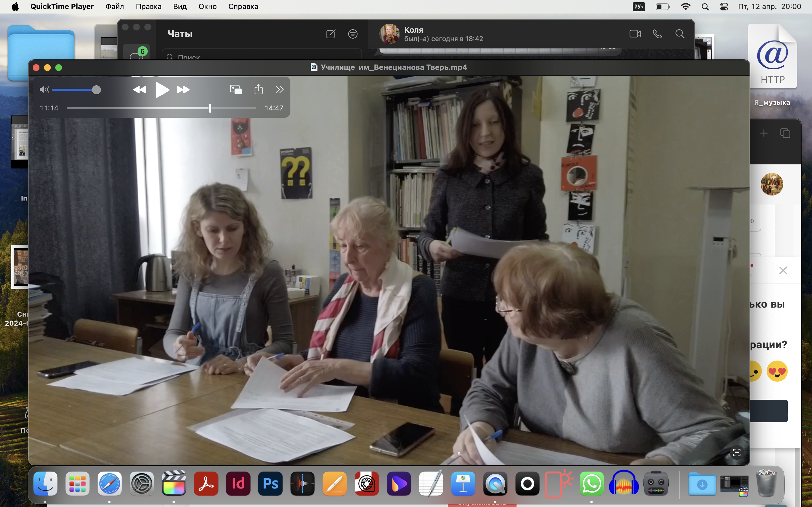Expand more playback options chevrons

pyautogui.click(x=279, y=90)
